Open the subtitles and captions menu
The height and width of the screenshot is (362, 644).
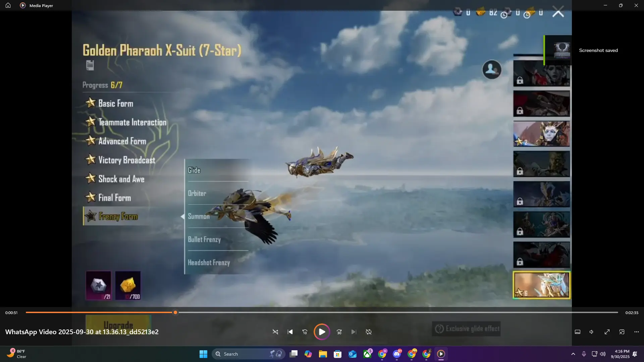point(578,332)
